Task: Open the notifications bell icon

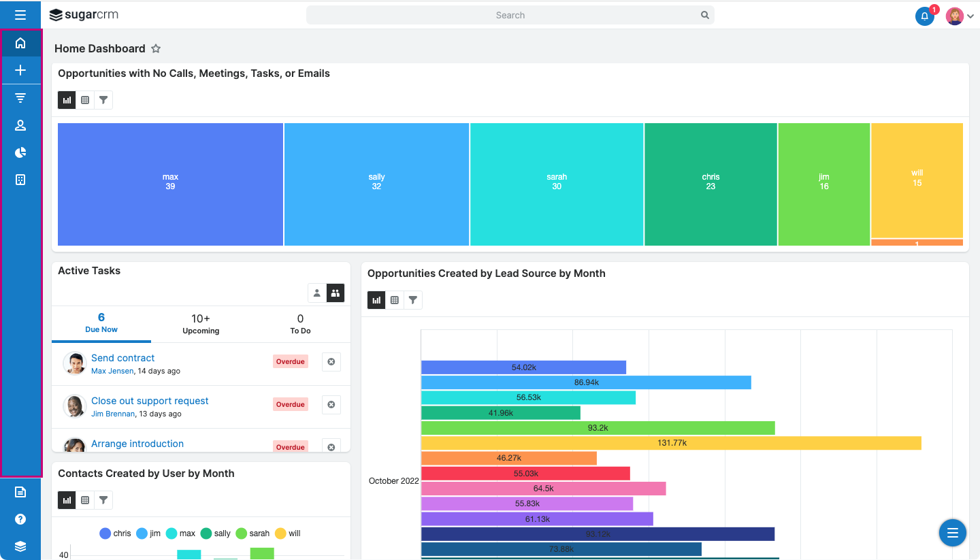Action: click(924, 16)
